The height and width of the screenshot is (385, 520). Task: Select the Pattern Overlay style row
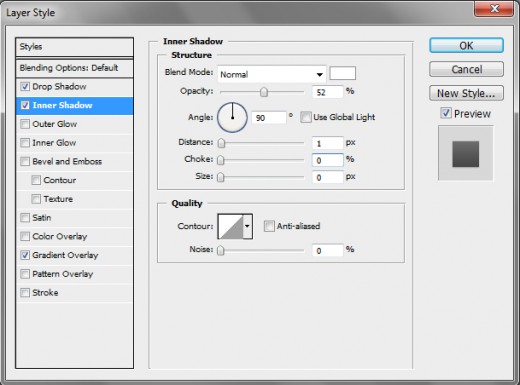(74, 274)
